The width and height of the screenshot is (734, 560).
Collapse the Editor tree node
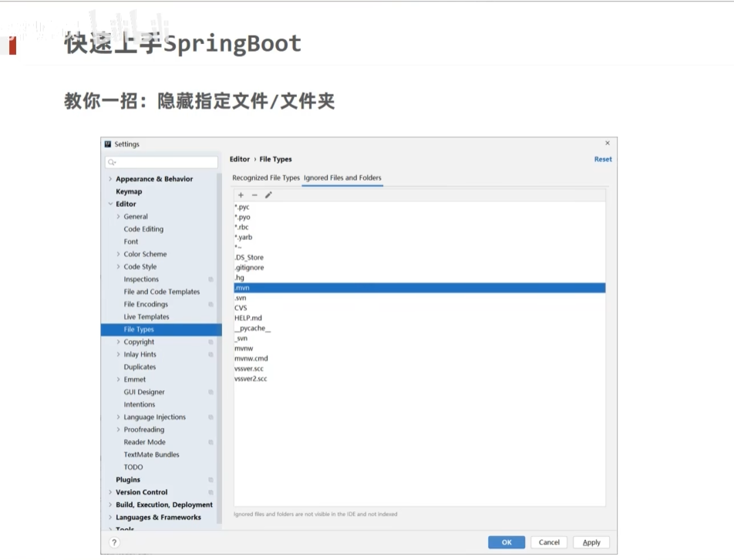(x=110, y=204)
